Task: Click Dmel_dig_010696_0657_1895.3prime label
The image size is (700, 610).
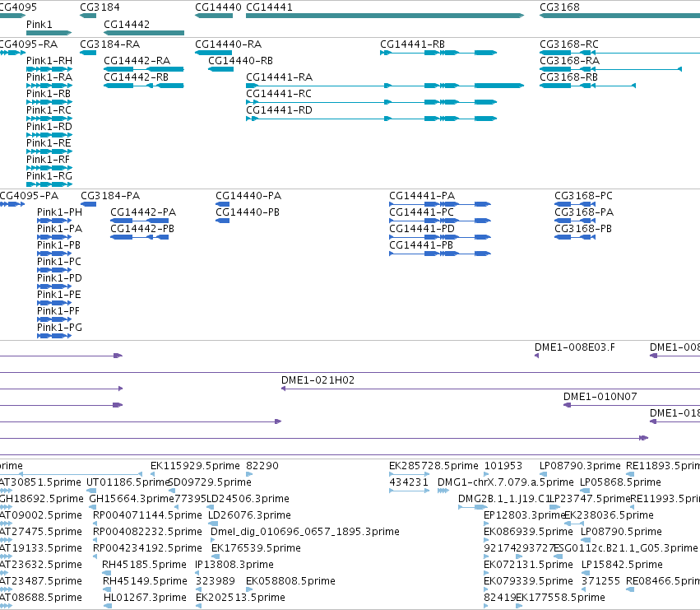Action: pyautogui.click(x=305, y=532)
